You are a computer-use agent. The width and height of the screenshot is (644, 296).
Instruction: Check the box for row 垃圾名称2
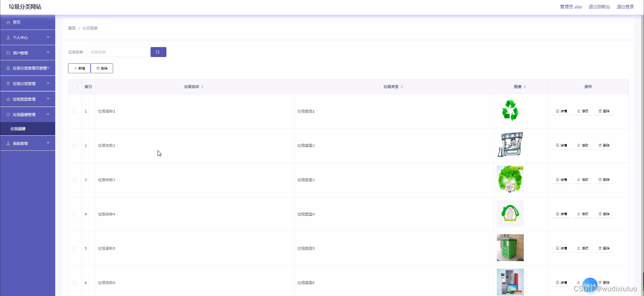coord(74,146)
